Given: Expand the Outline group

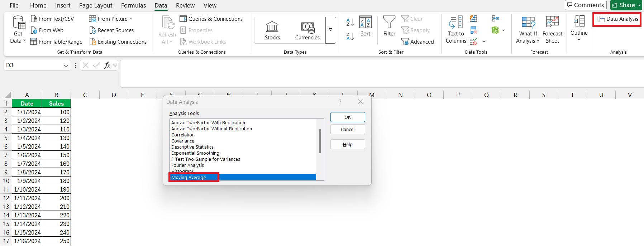Looking at the screenshot, I should tap(579, 29).
